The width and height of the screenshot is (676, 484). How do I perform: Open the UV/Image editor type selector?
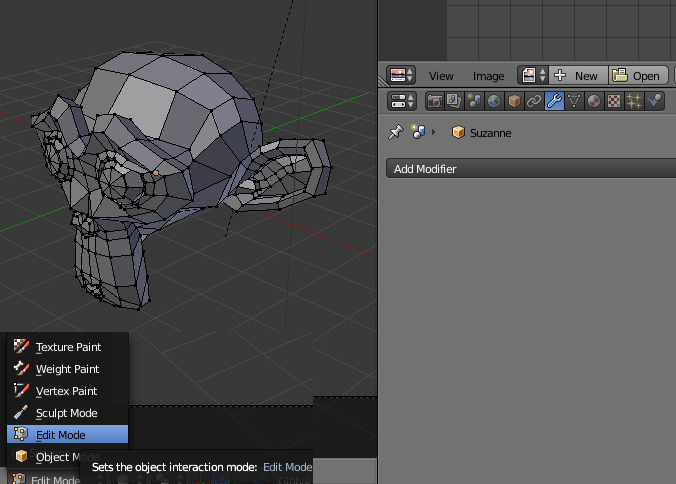click(x=401, y=75)
